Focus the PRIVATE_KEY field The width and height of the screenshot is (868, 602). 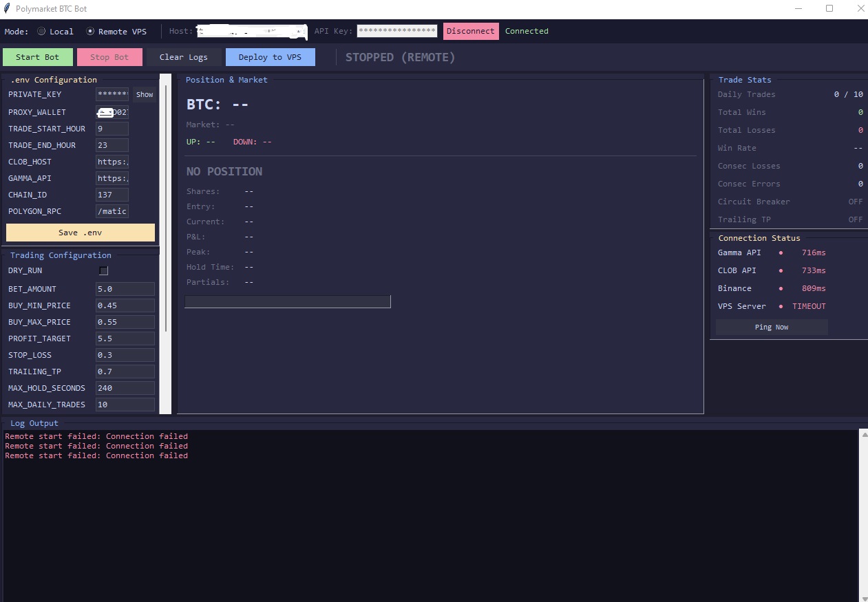click(x=112, y=94)
